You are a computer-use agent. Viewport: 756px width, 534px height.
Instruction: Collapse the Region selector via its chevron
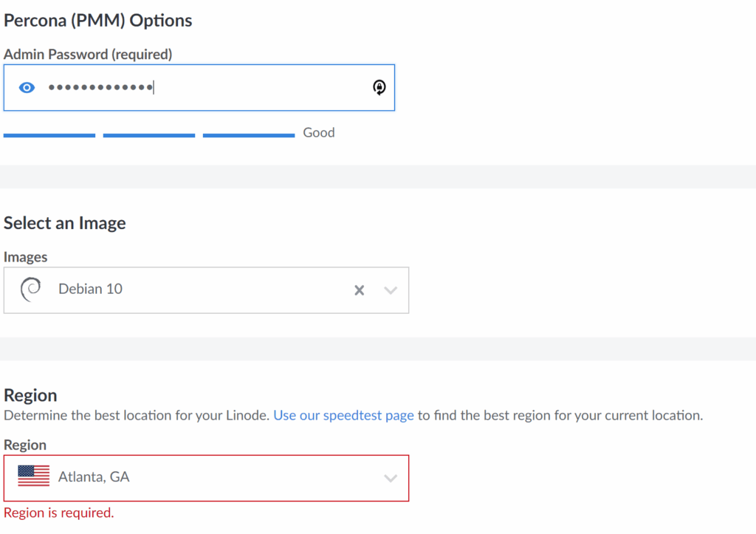(x=391, y=477)
